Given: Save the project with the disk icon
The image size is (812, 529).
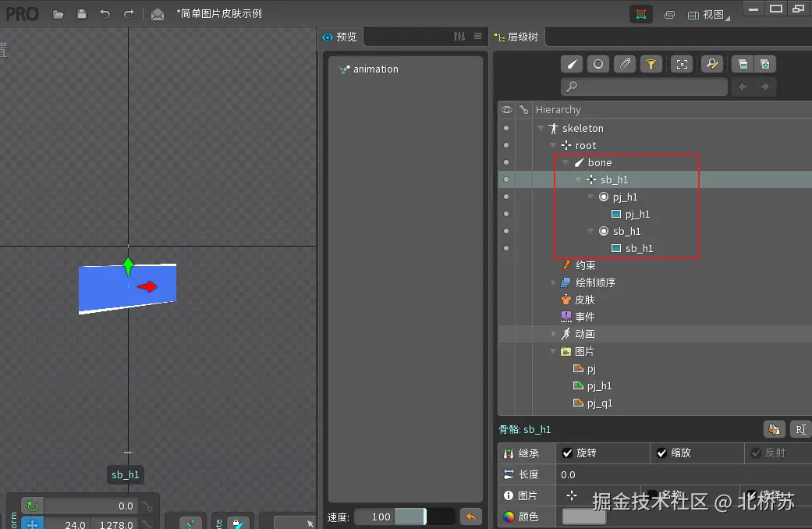Looking at the screenshot, I should pos(82,14).
